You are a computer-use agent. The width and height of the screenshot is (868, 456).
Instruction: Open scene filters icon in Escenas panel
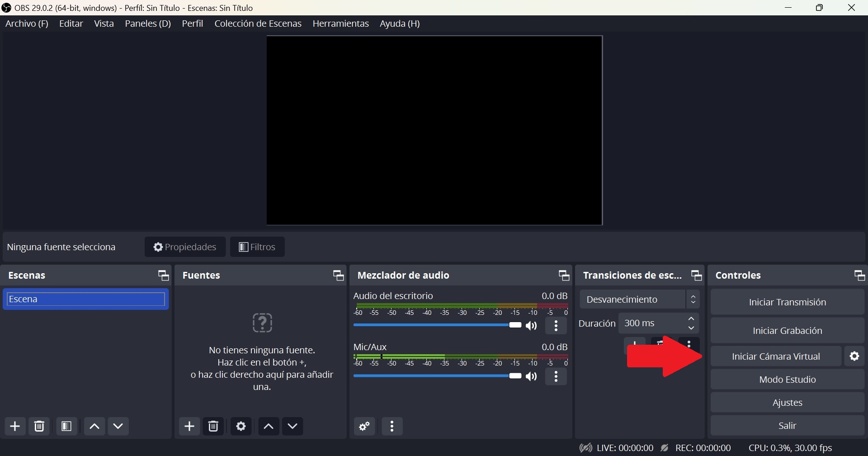pos(67,426)
